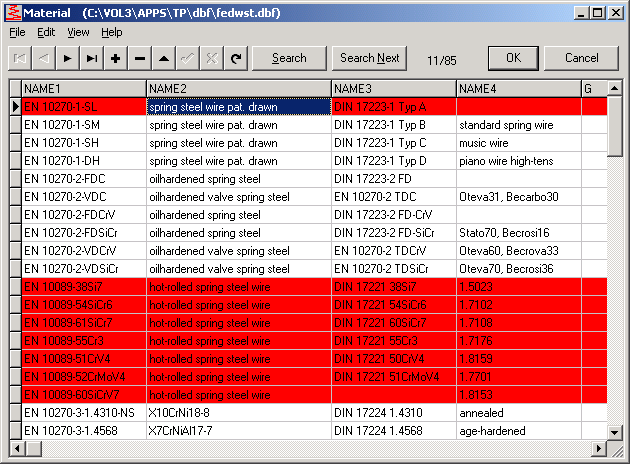Delete the record using minus icon
Viewport: 630px width, 464px height.
tap(140, 58)
